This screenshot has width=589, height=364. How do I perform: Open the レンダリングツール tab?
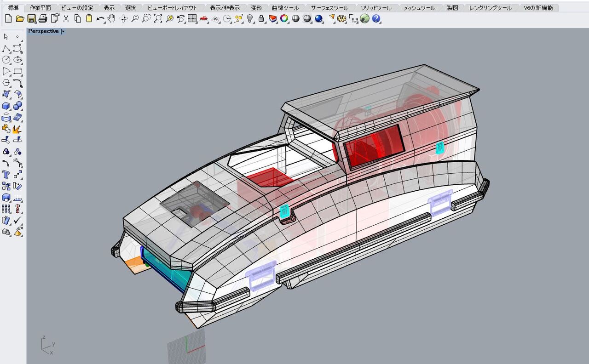click(x=490, y=8)
